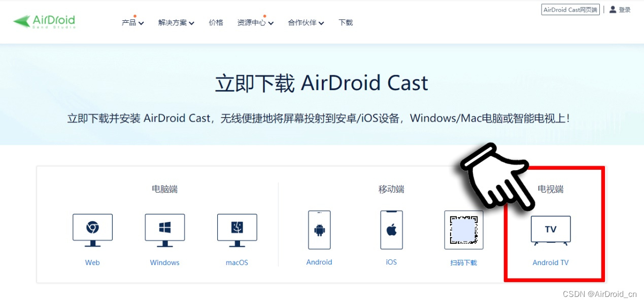Select the Web Chrome monitor icon
Viewport: 644px width, 303px height.
[92, 231]
